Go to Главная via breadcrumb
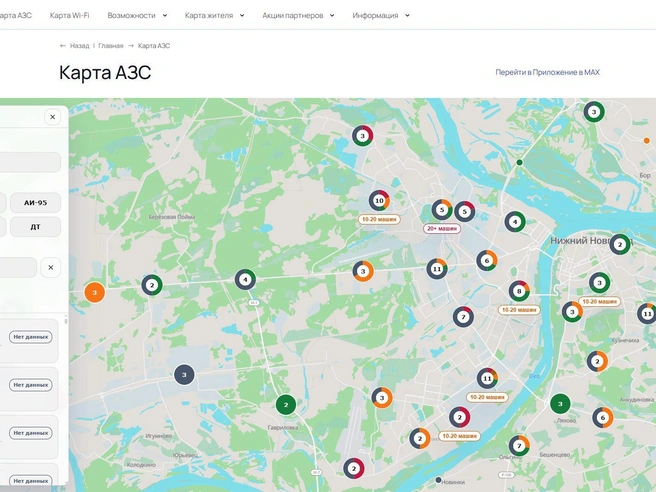The height and width of the screenshot is (492, 656). click(111, 46)
